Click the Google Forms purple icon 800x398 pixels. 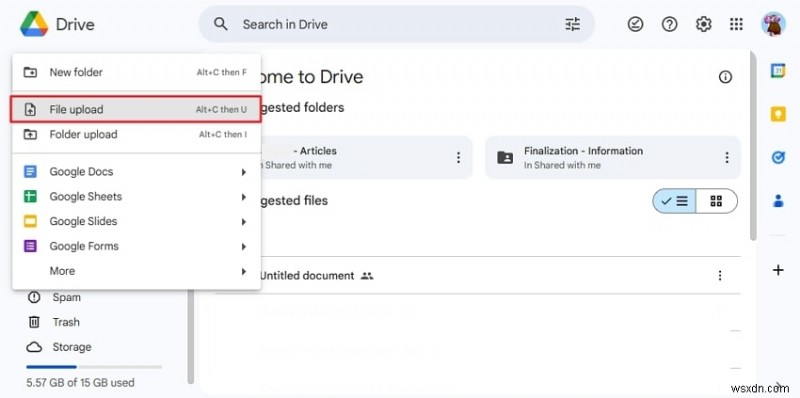coord(31,246)
